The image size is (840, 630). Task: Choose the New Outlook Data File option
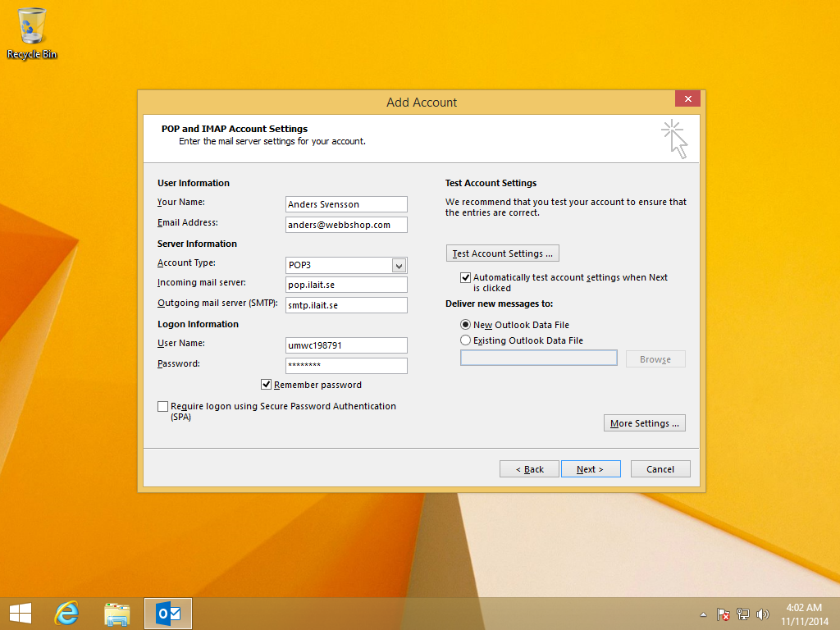(466, 325)
